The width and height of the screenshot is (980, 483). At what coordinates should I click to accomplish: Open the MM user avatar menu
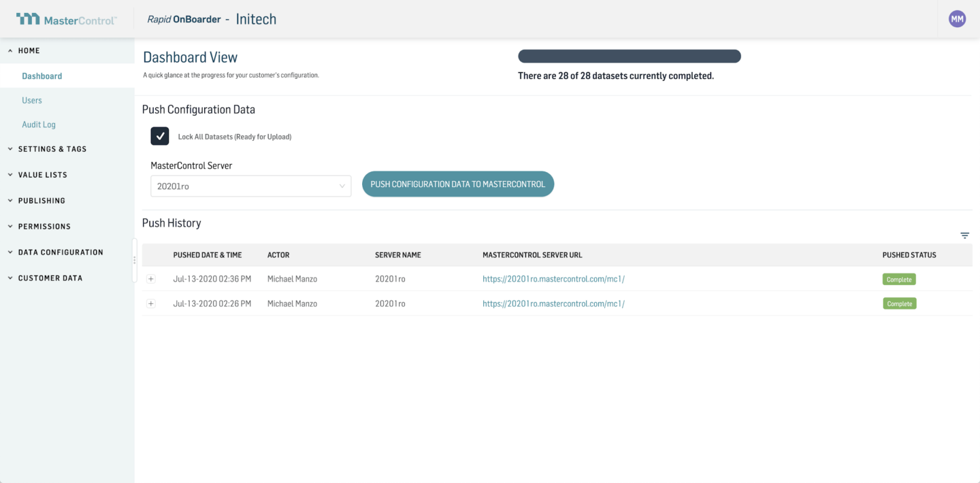957,18
